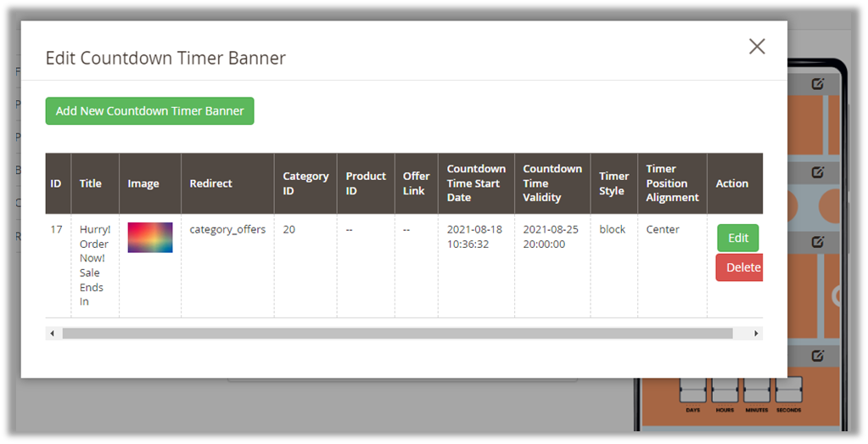Click topmost edit pencil icon in phone preview

pyautogui.click(x=818, y=84)
